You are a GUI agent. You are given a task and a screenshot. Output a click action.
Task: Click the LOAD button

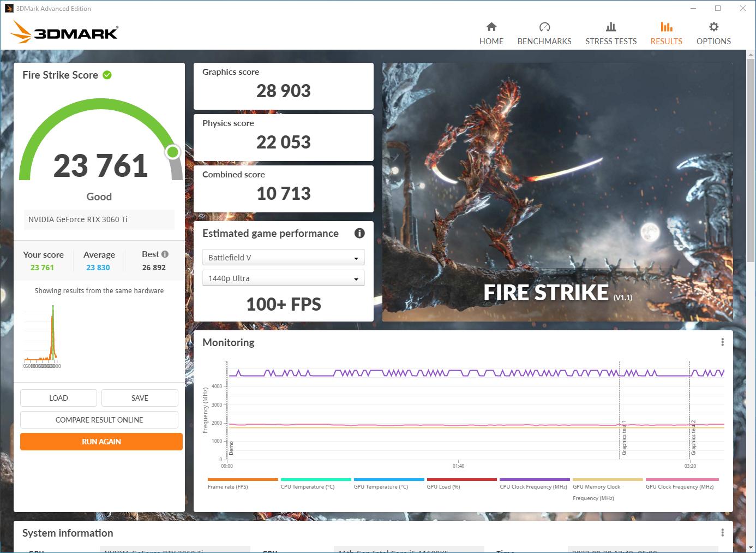pyautogui.click(x=58, y=398)
